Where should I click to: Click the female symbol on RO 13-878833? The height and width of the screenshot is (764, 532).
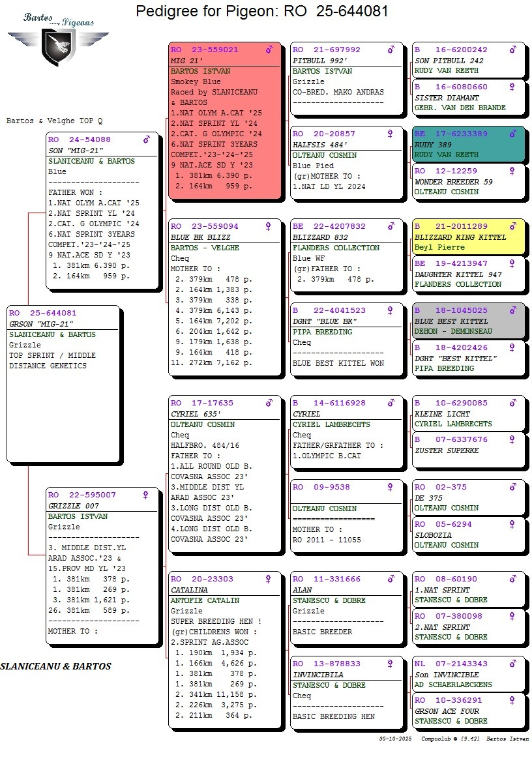pyautogui.click(x=391, y=664)
